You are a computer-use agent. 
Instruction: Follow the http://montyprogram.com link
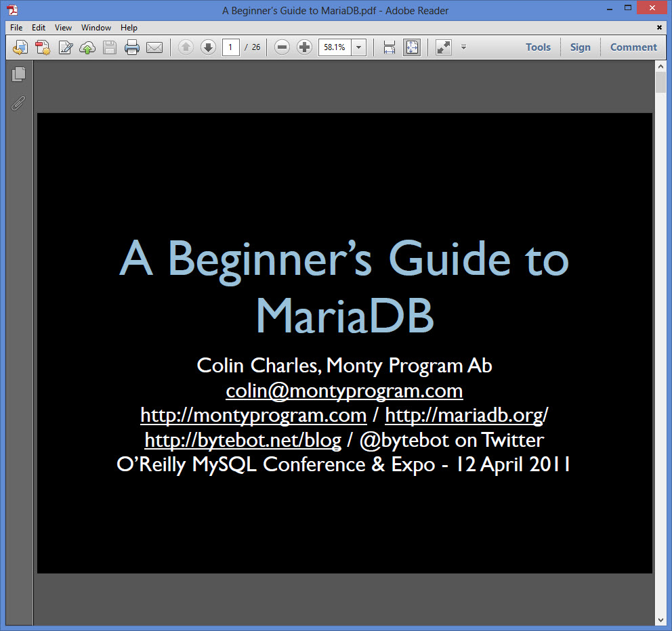click(253, 416)
